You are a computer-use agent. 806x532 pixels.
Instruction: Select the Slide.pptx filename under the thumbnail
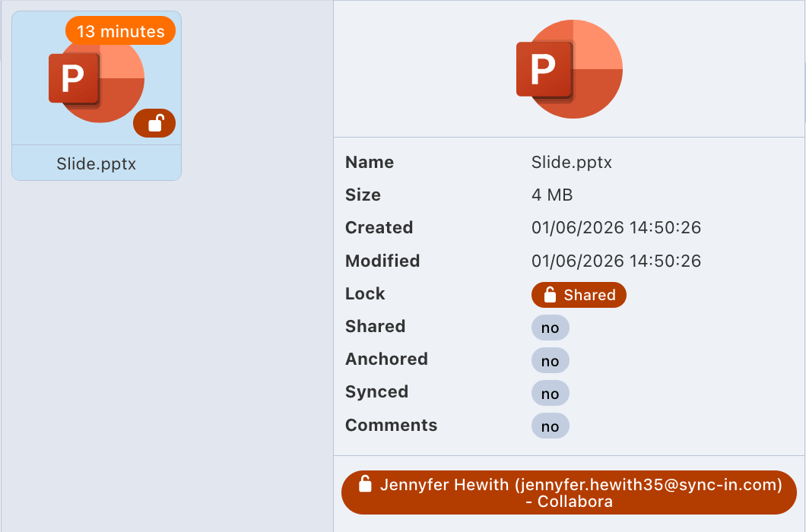point(97,163)
